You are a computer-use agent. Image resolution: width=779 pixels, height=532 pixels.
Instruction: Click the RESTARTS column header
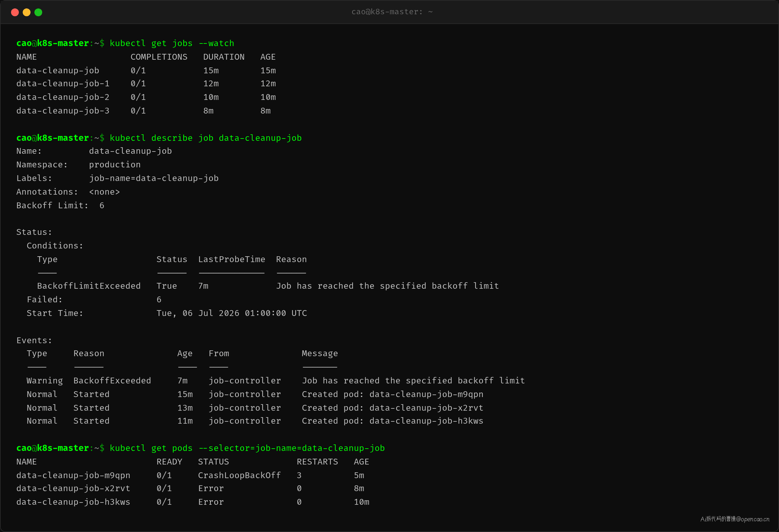point(317,462)
